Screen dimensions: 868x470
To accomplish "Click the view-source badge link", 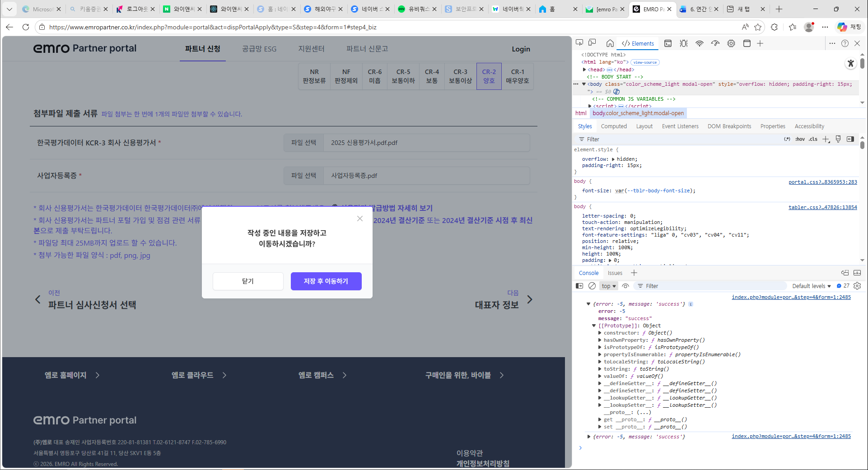I will 645,62.
